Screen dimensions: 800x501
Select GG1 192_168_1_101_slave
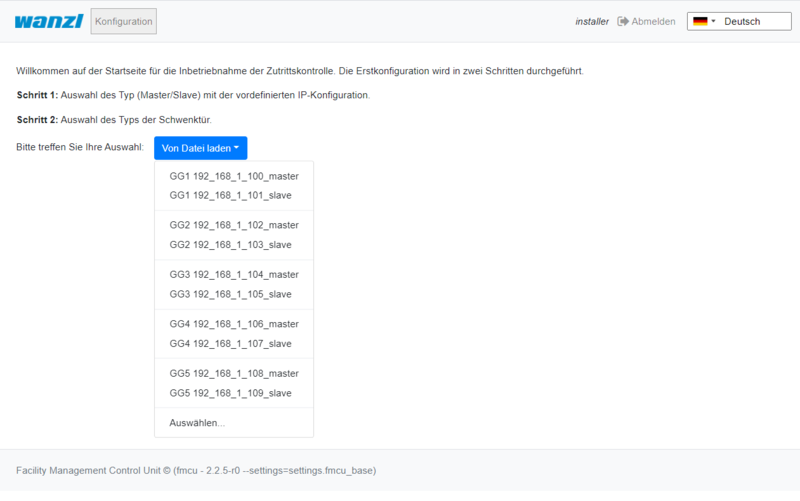click(230, 195)
